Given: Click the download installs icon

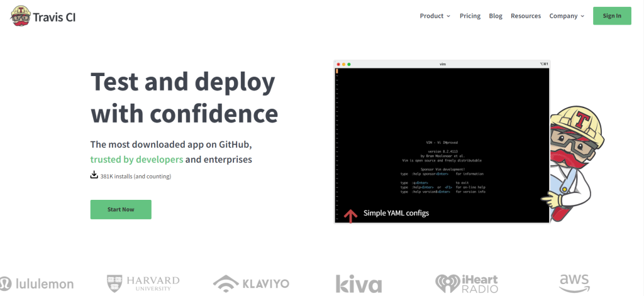Looking at the screenshot, I should pos(94,175).
